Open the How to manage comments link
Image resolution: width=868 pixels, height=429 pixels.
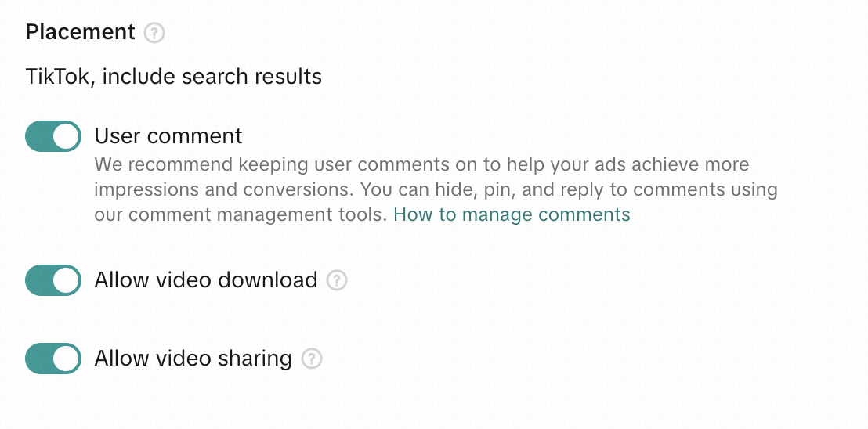(512, 214)
